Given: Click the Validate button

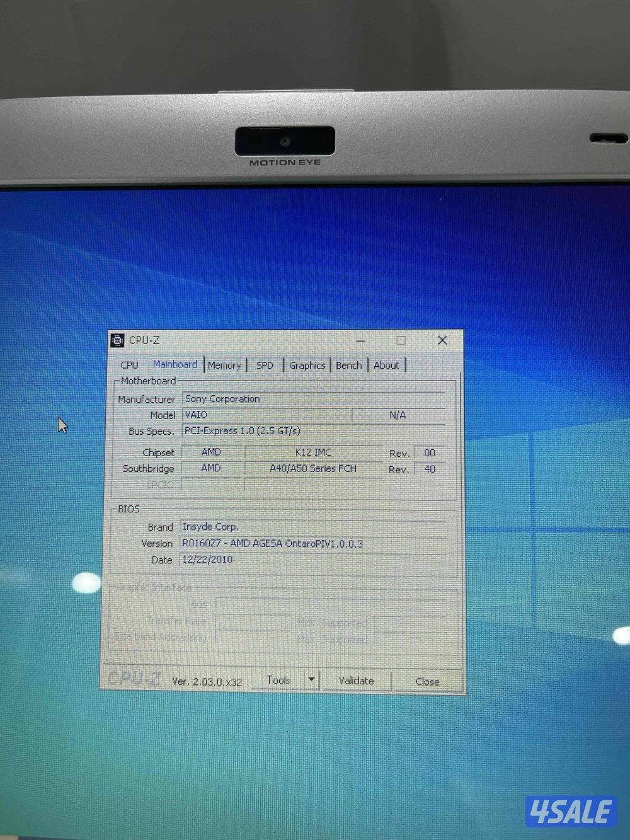Looking at the screenshot, I should tap(356, 681).
